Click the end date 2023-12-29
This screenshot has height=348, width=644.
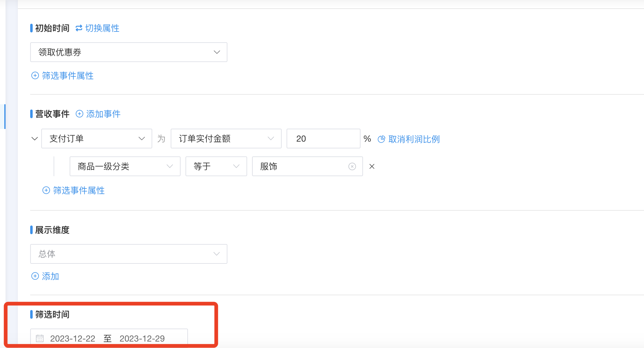142,338
